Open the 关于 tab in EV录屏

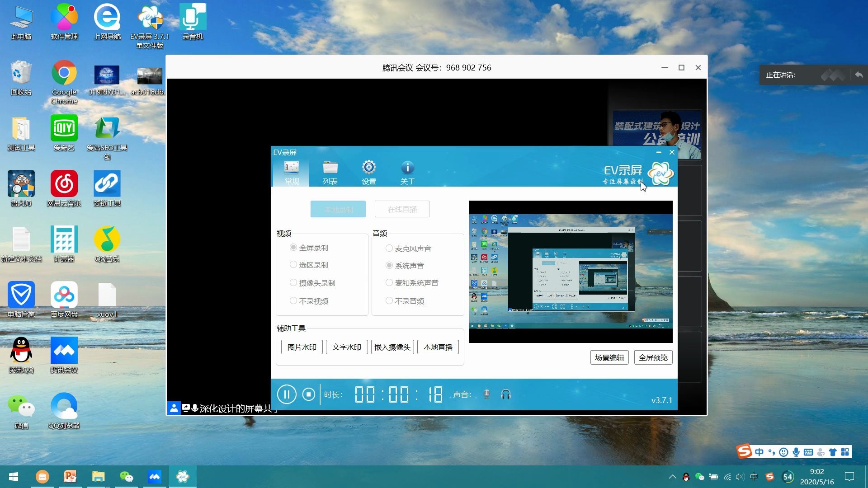pyautogui.click(x=407, y=173)
